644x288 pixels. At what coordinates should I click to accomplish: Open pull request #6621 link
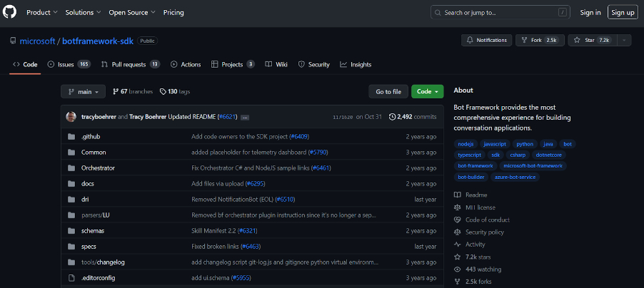(x=227, y=117)
